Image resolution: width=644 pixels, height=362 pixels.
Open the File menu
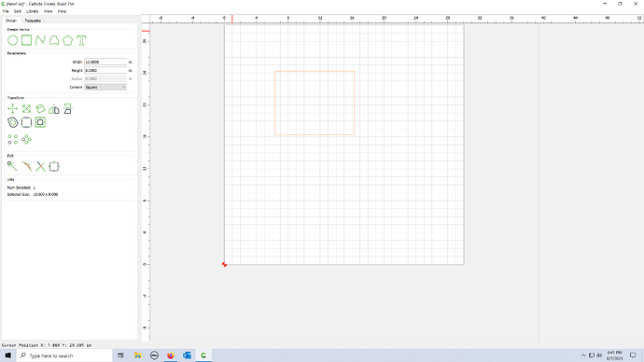point(6,11)
